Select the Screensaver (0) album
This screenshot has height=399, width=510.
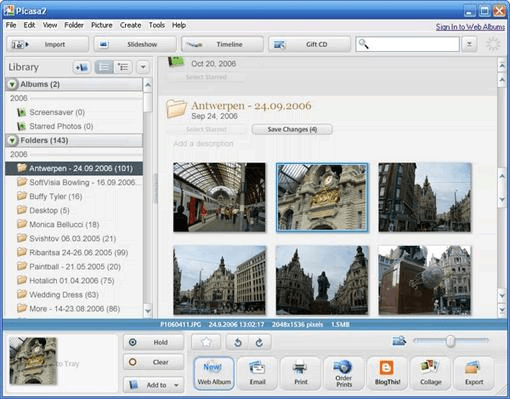pyautogui.click(x=57, y=112)
